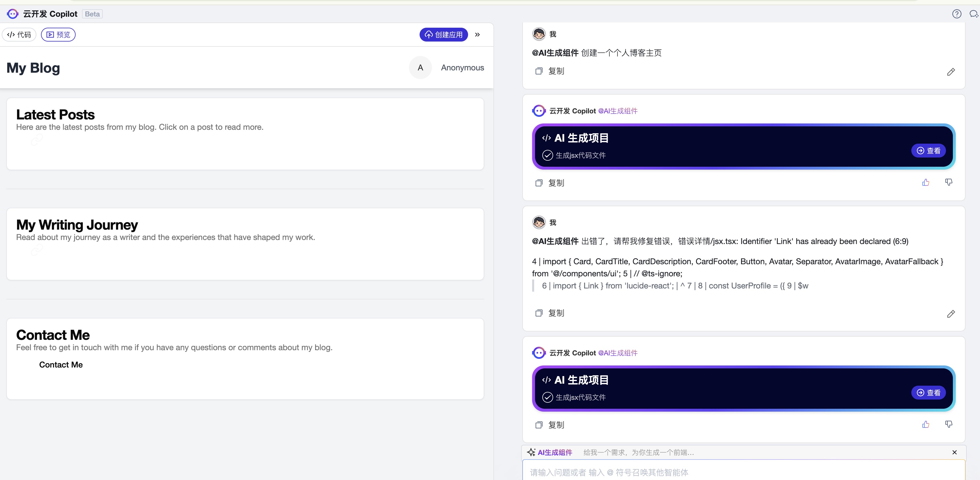Click the thumbs up on last Copilot reply
The width and height of the screenshot is (980, 480).
pyautogui.click(x=925, y=424)
